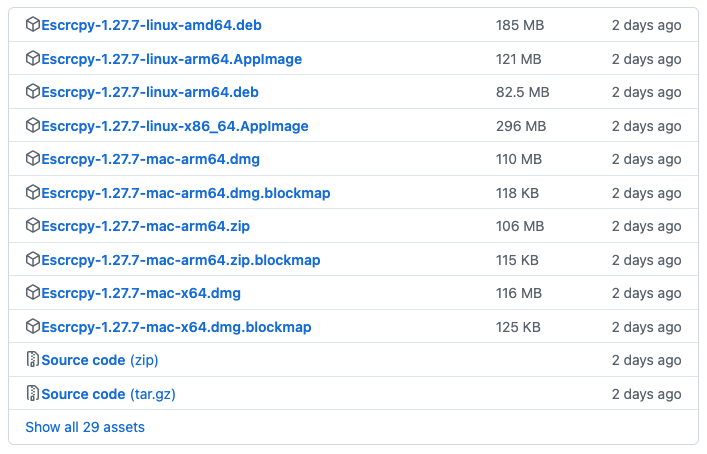Click zip file icon beside Source code (tar.gz)

pyautogui.click(x=33, y=394)
